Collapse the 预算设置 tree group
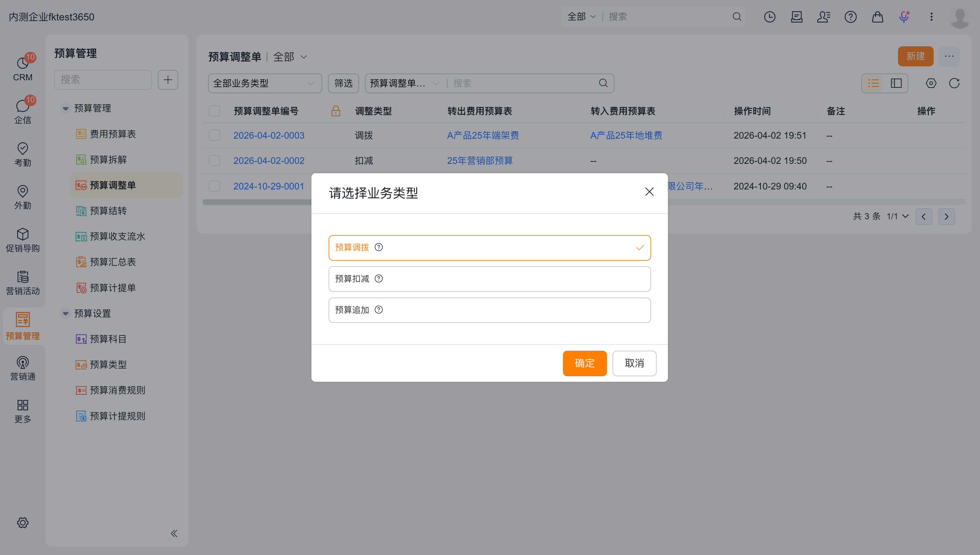 [x=65, y=313]
